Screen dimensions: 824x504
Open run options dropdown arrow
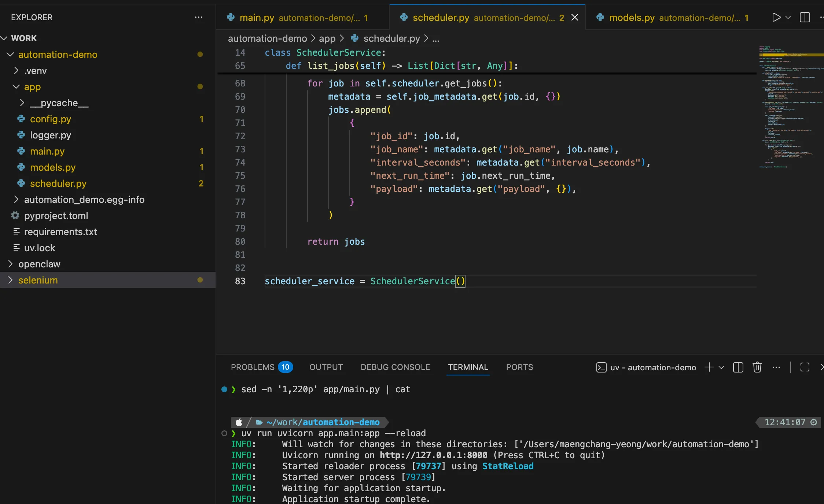tap(788, 17)
